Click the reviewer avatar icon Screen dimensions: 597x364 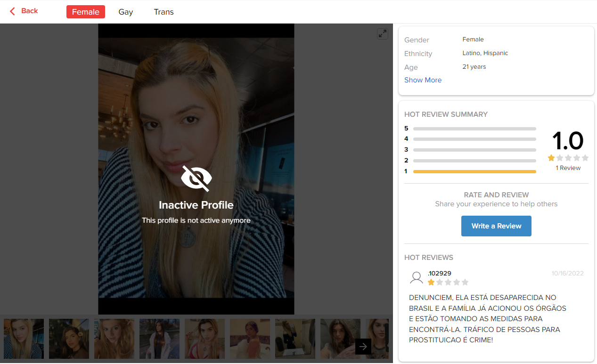click(x=416, y=278)
